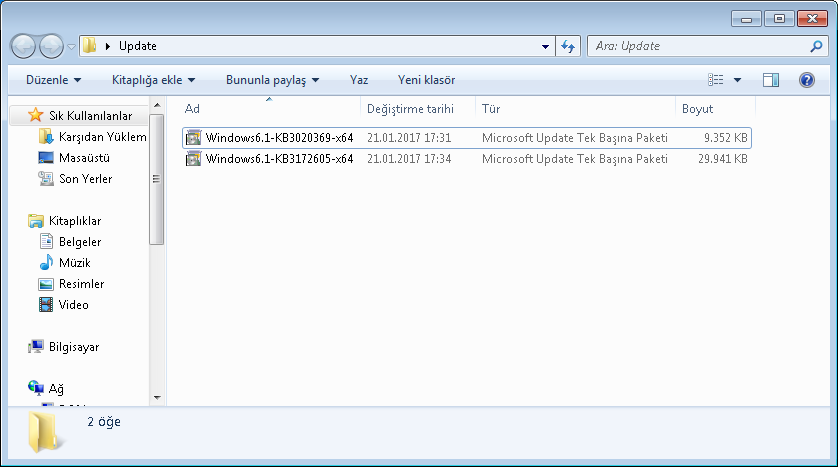Click navigation pane scrollbar up arrow
The height and width of the screenshot is (467, 838).
pyautogui.click(x=157, y=105)
